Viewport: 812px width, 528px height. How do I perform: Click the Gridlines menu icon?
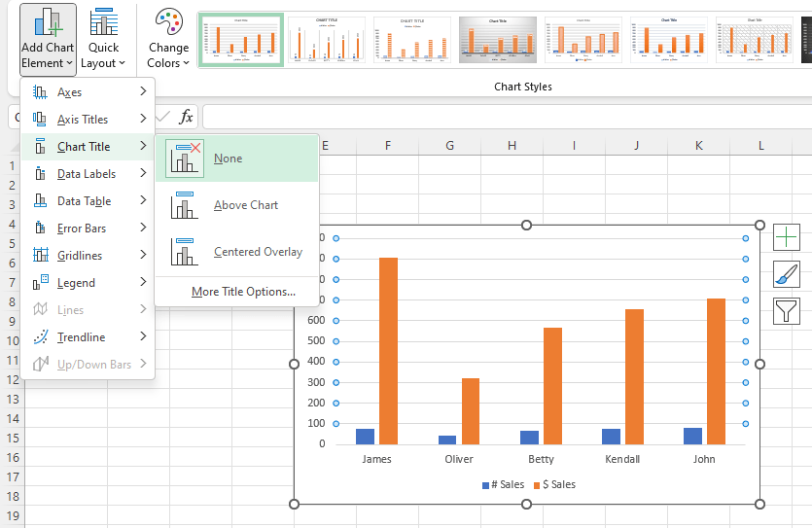pyautogui.click(x=41, y=255)
